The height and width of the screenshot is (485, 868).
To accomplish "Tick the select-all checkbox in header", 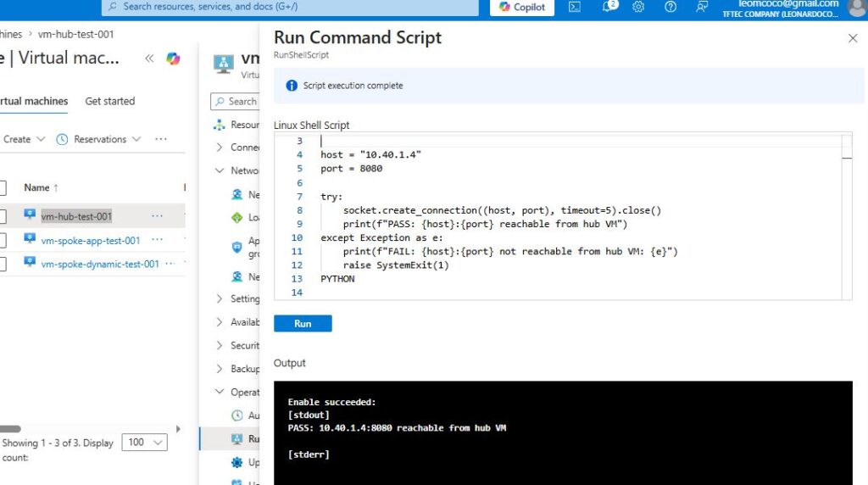I will 3,188.
